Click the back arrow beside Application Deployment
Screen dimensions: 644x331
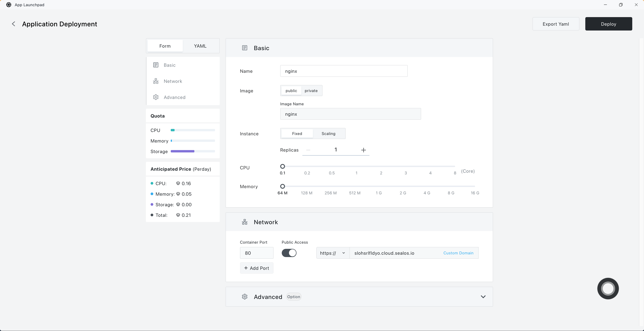pyautogui.click(x=13, y=24)
